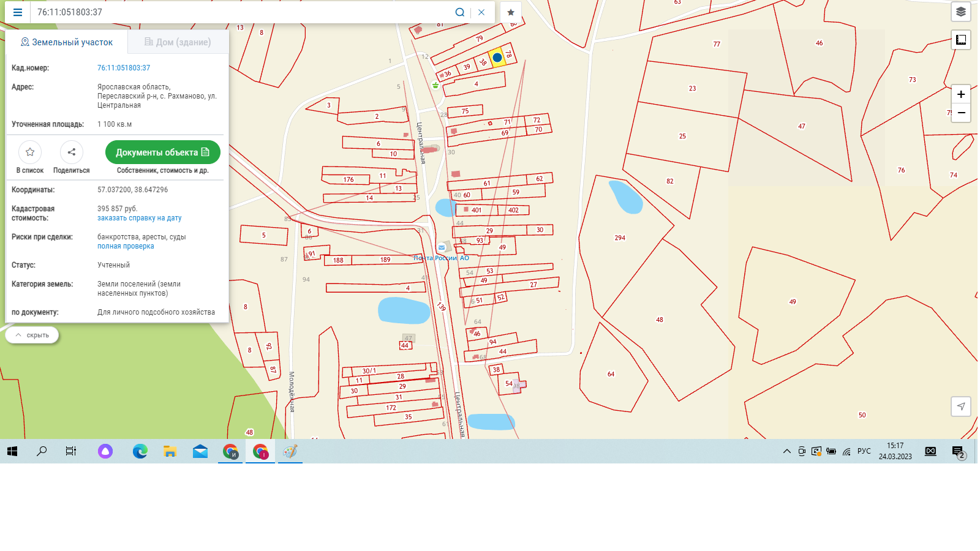Open the полная проверка link
Screen dimensions: 980x551
pos(126,246)
